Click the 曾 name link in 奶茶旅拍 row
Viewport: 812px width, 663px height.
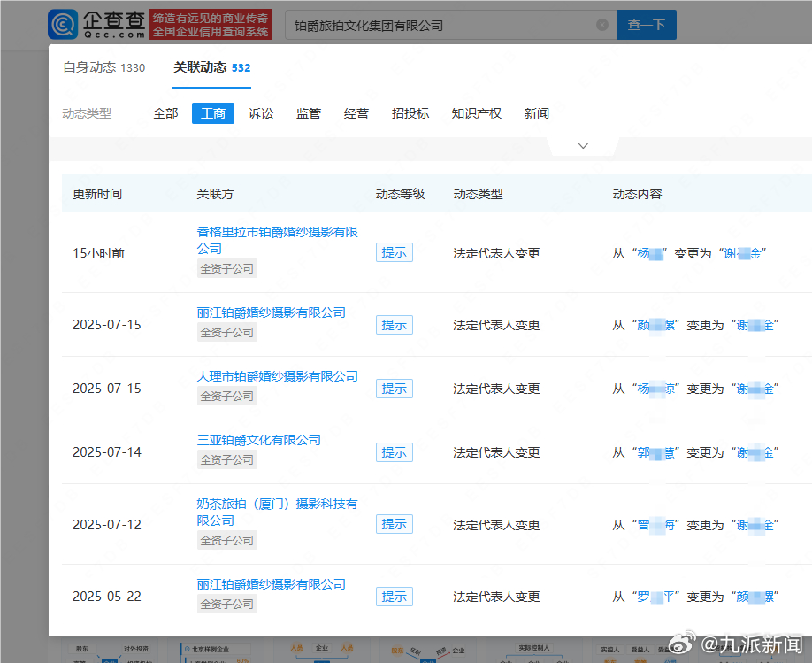[x=656, y=525]
